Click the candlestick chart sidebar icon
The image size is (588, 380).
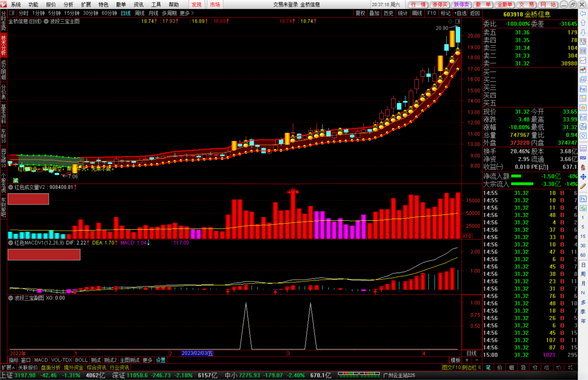click(x=583, y=70)
